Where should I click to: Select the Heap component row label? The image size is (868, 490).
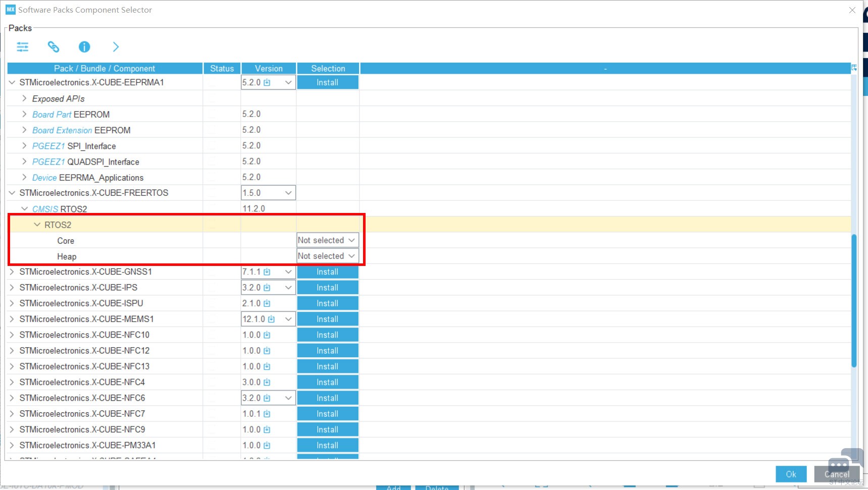tap(67, 256)
